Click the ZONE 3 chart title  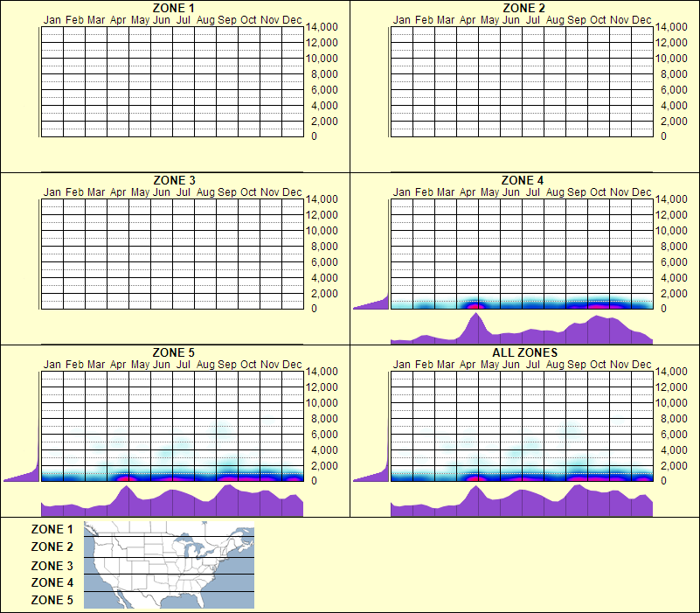(174, 180)
